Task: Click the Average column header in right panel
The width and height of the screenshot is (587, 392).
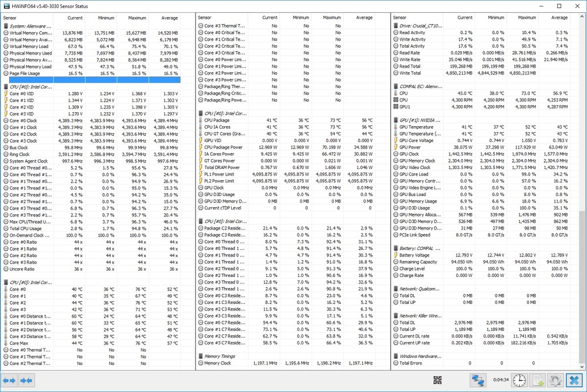Action: tap(559, 18)
